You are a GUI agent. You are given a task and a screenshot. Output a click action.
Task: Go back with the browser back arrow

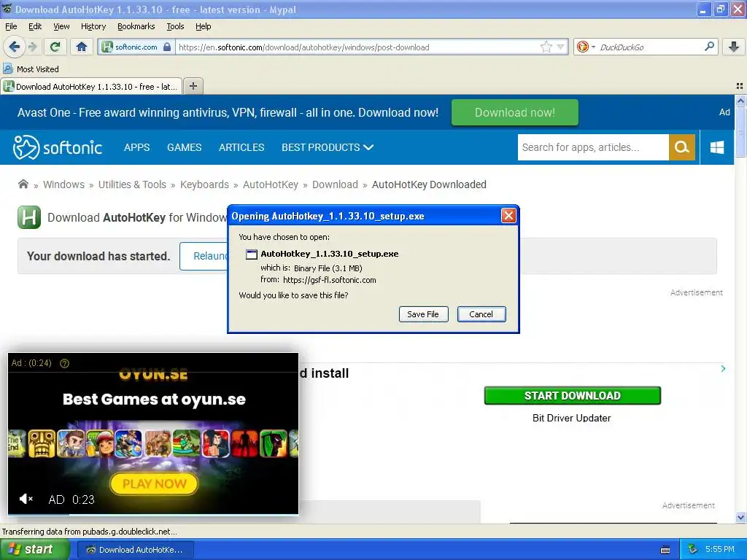pos(14,47)
